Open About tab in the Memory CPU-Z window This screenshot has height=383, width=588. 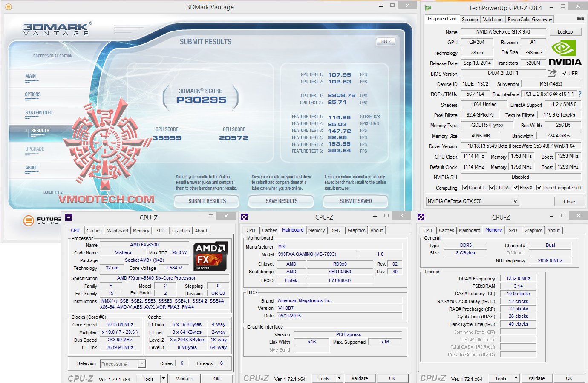pos(553,230)
